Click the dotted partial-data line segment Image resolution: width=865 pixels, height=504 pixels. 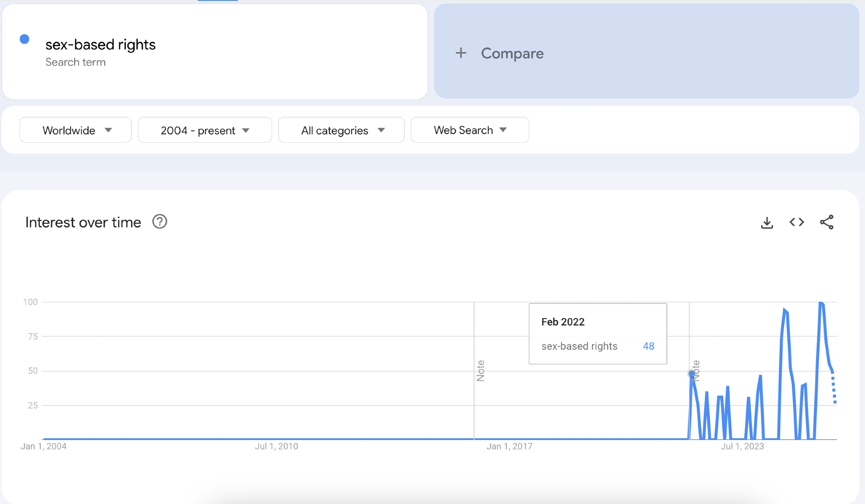point(833,388)
